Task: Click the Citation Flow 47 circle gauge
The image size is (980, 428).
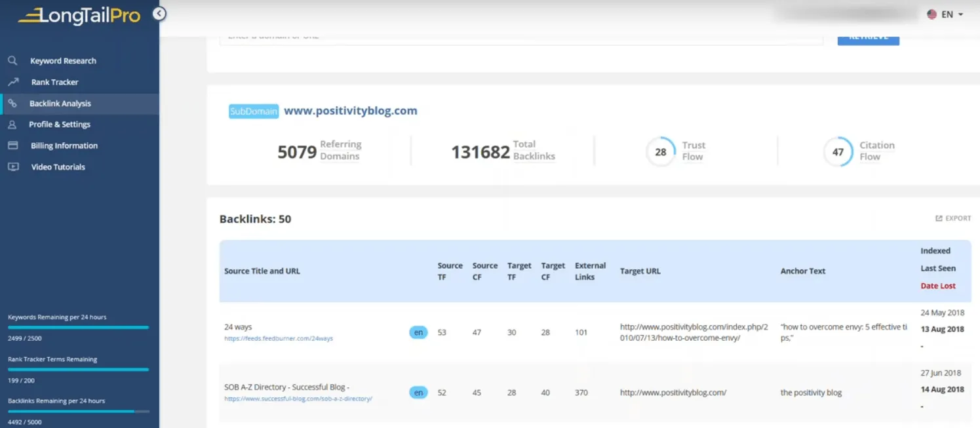Action: pyautogui.click(x=838, y=152)
